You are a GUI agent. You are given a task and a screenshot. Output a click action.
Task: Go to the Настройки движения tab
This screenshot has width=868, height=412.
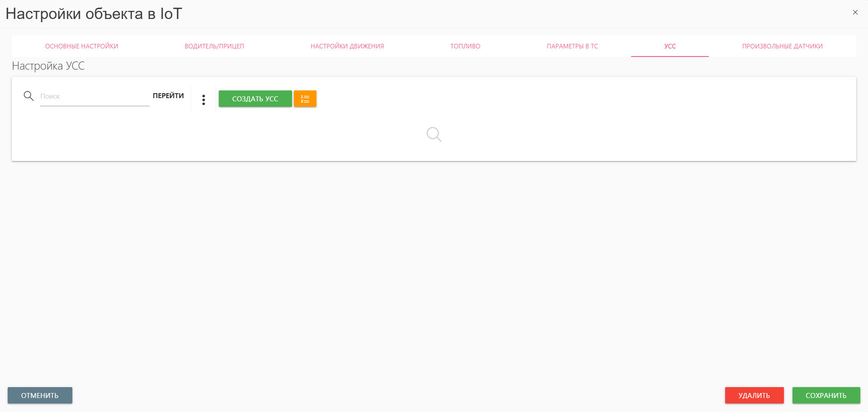point(347,46)
